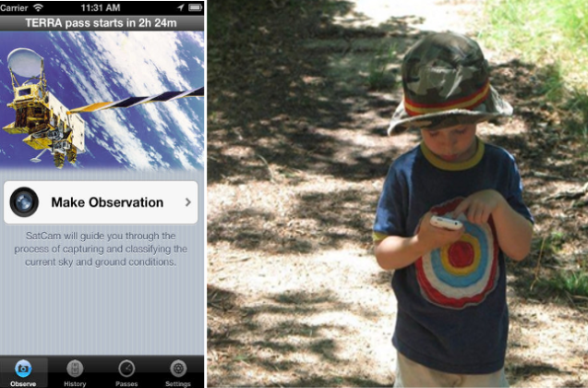588x388 pixels.
Task: Expand the Make Observation chevron arrow
Action: 188,202
